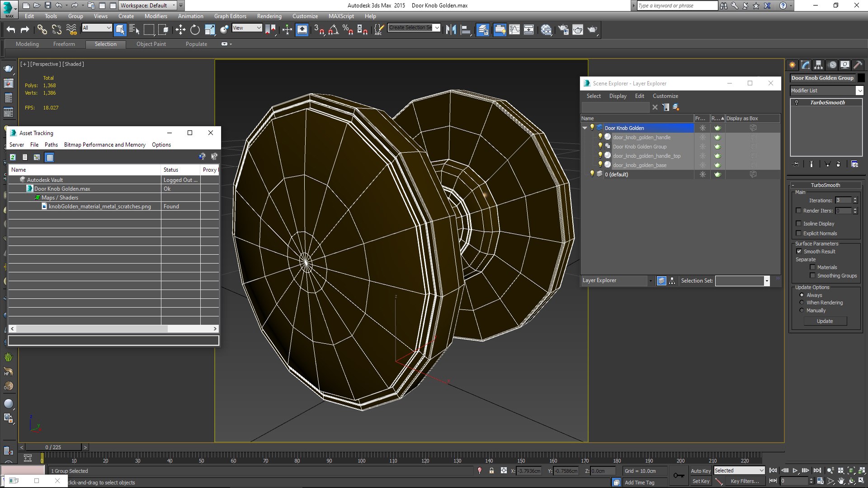Viewport: 868px width, 488px height.
Task: Open the Create command panel tab
Action: 792,65
